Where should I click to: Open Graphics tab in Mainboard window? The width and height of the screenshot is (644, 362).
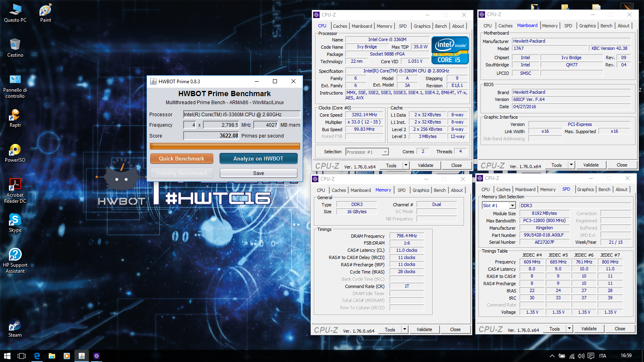(587, 26)
